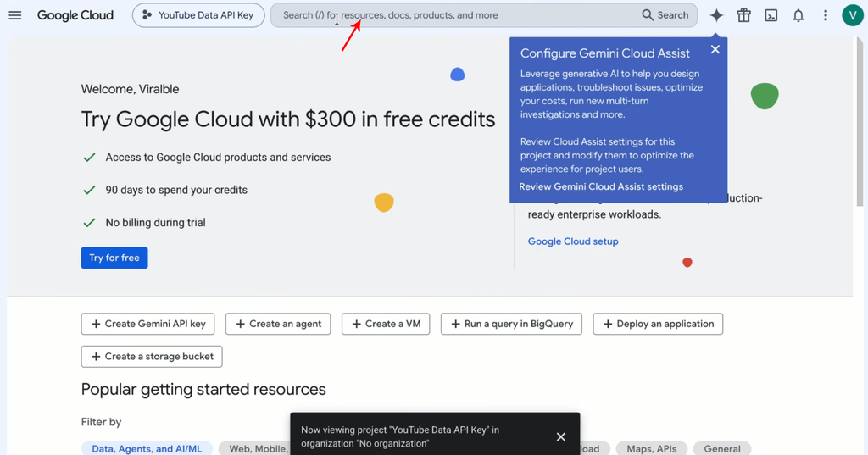Click Create a VM button
Viewport: 868px width, 455px height.
(x=386, y=324)
